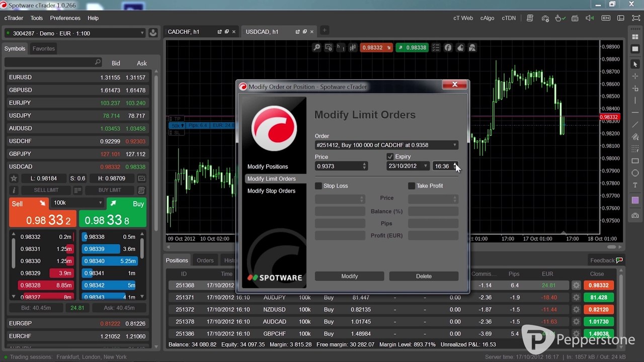Enable the Stop Loss checkbox
The height and width of the screenshot is (362, 644).
[x=318, y=186]
